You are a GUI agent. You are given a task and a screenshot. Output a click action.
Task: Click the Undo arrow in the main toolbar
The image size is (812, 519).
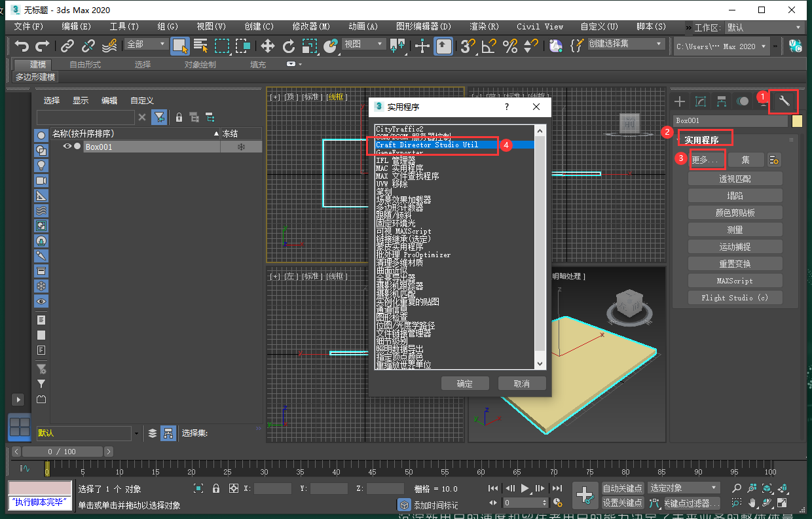pyautogui.click(x=22, y=46)
